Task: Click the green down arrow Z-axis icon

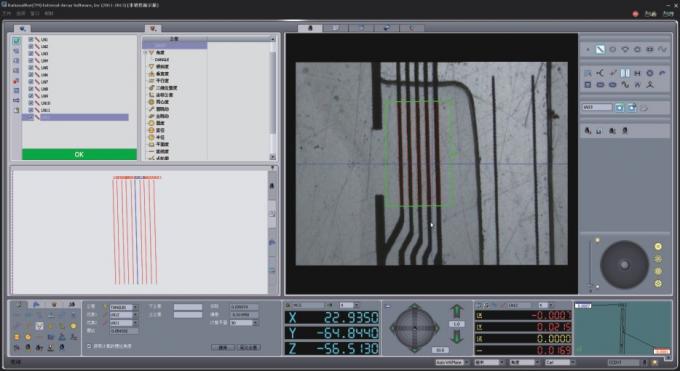Action: (456, 337)
